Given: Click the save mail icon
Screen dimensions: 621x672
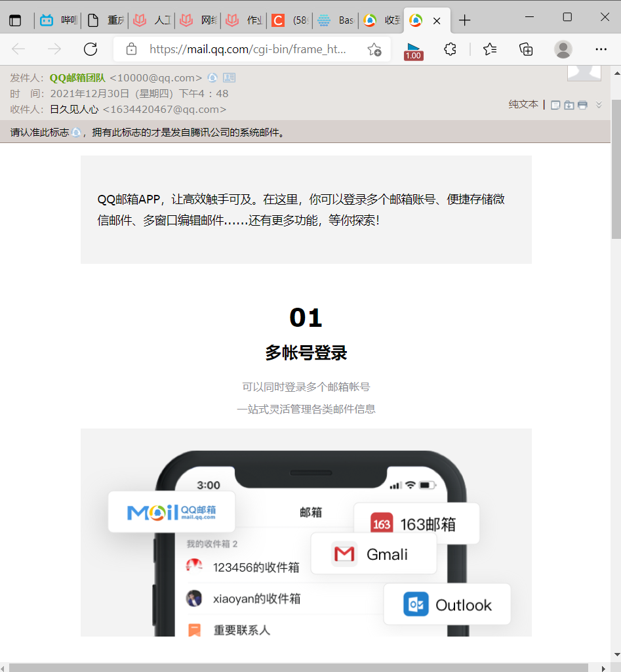Looking at the screenshot, I should tap(569, 105).
